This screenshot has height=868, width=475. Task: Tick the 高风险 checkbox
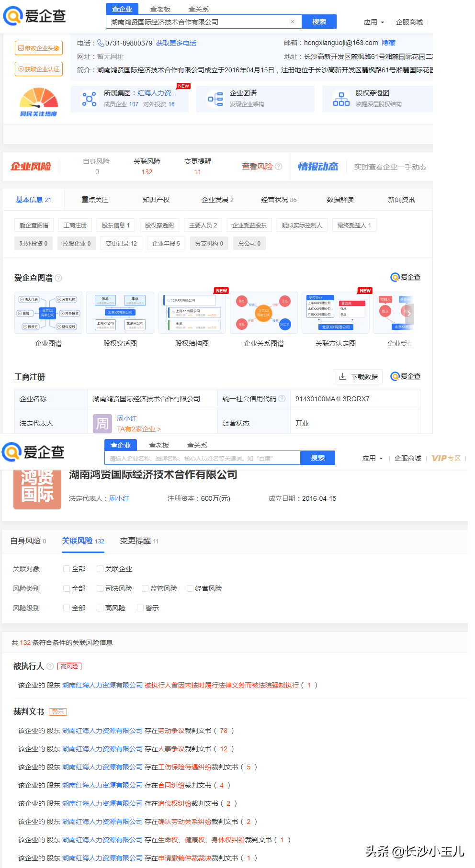point(100,608)
